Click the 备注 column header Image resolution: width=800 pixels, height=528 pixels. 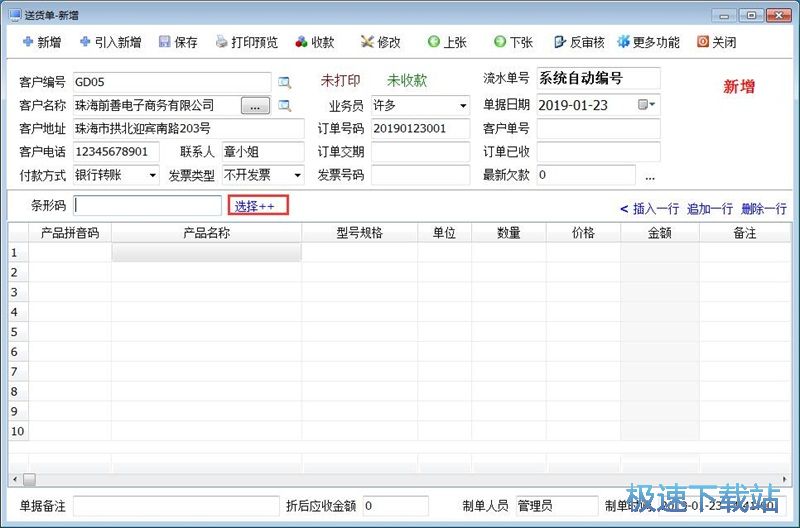(745, 233)
